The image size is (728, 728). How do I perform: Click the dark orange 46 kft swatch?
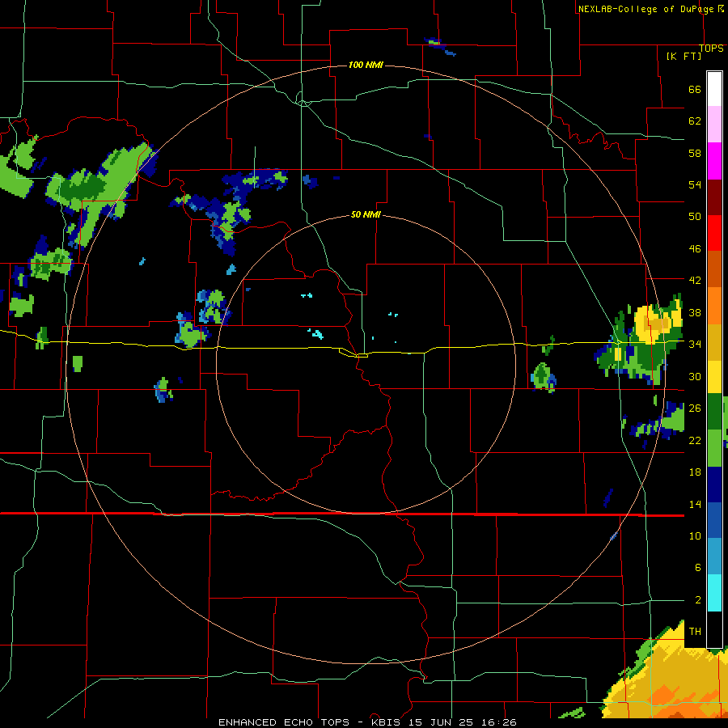(x=714, y=269)
